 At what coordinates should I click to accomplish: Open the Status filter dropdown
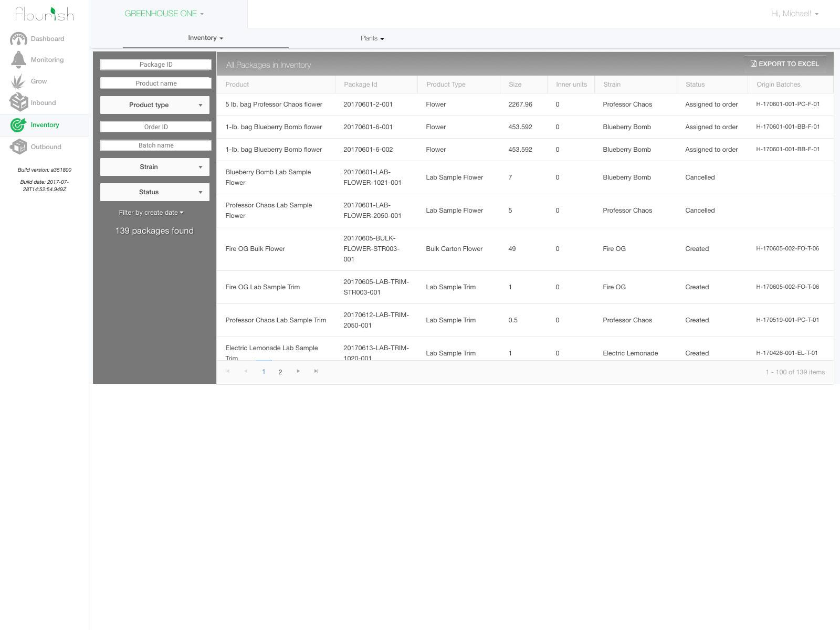click(154, 192)
